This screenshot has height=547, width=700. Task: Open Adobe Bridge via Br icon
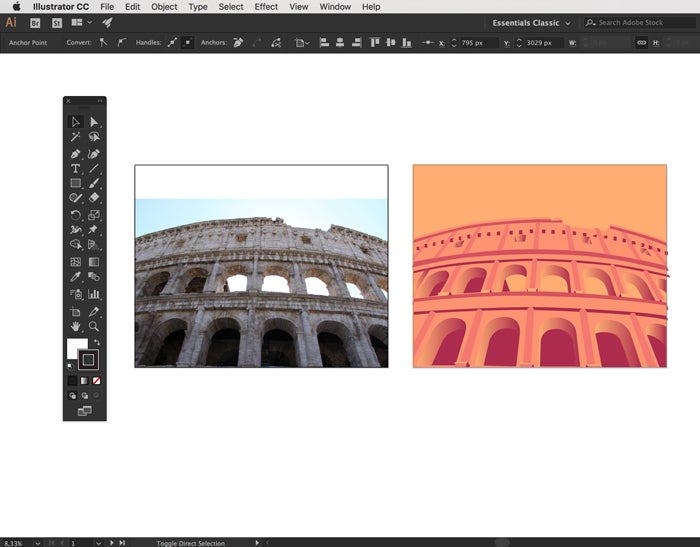click(x=35, y=22)
